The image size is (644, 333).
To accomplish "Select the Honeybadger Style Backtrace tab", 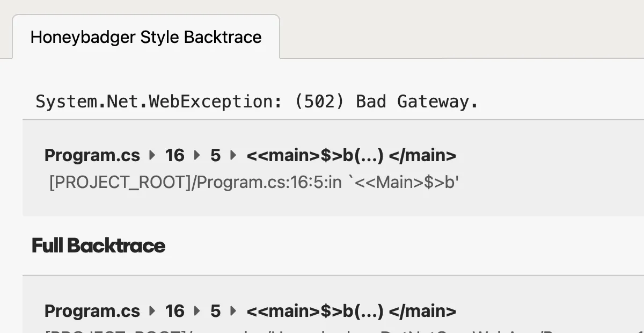I will point(146,37).
